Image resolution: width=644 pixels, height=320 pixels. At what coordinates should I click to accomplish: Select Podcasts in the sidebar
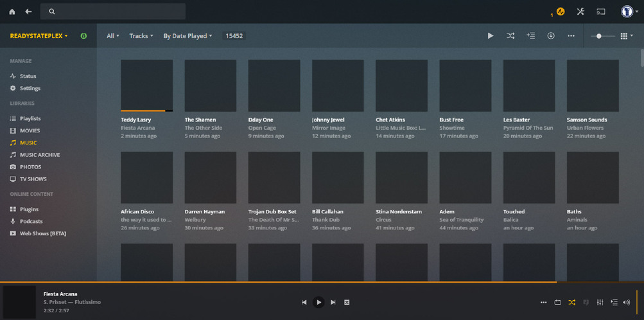[31, 221]
